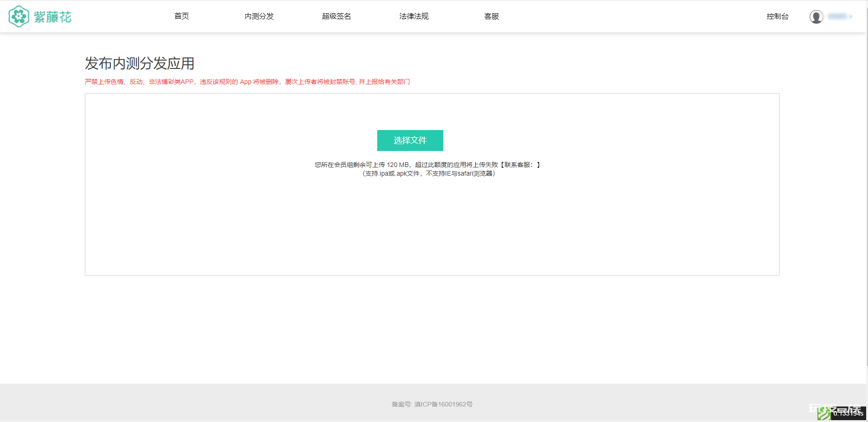Click the 紫藤花 flower logo icon
Image resolution: width=868 pixels, height=422 pixels.
click(x=19, y=16)
